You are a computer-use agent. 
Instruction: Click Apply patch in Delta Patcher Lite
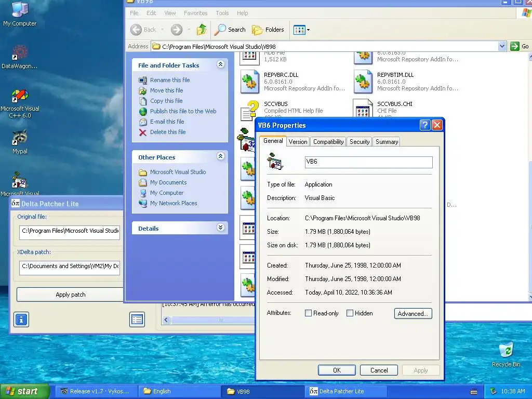71,295
